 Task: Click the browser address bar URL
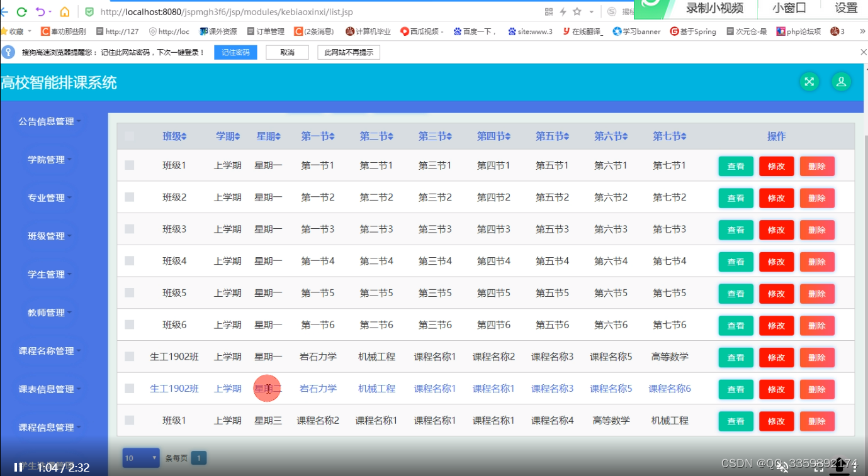pyautogui.click(x=227, y=12)
